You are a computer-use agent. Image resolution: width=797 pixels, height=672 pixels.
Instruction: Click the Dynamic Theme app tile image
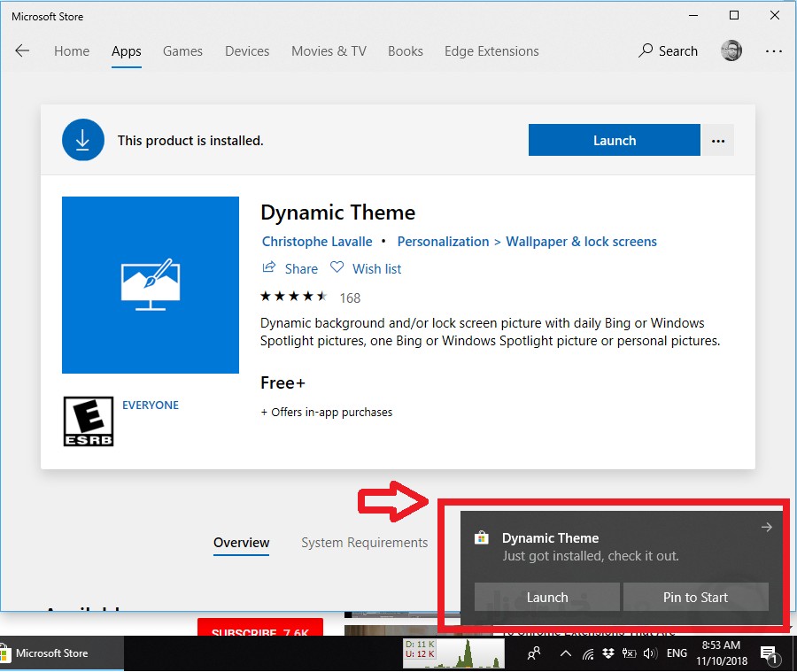tap(151, 285)
